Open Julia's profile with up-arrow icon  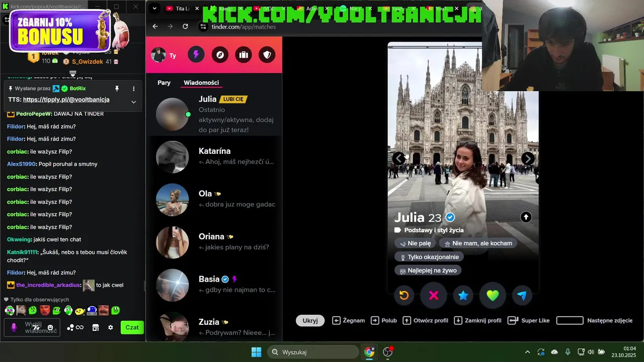click(526, 217)
